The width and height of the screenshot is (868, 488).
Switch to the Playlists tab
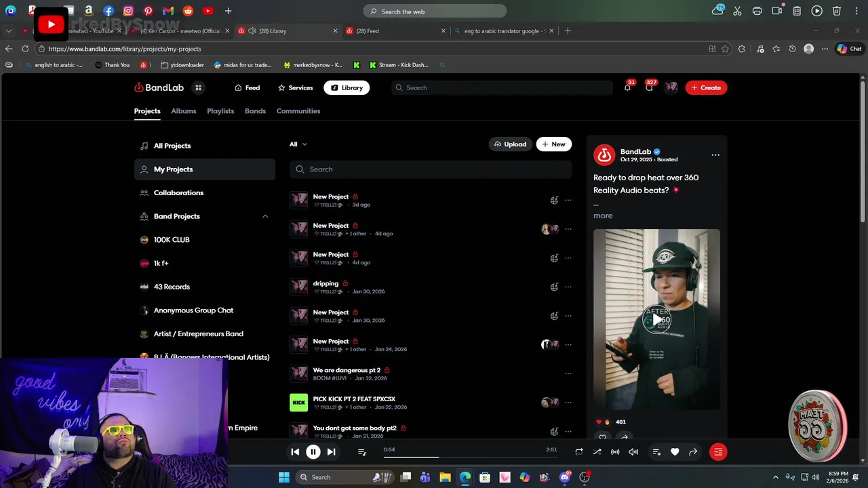point(220,111)
